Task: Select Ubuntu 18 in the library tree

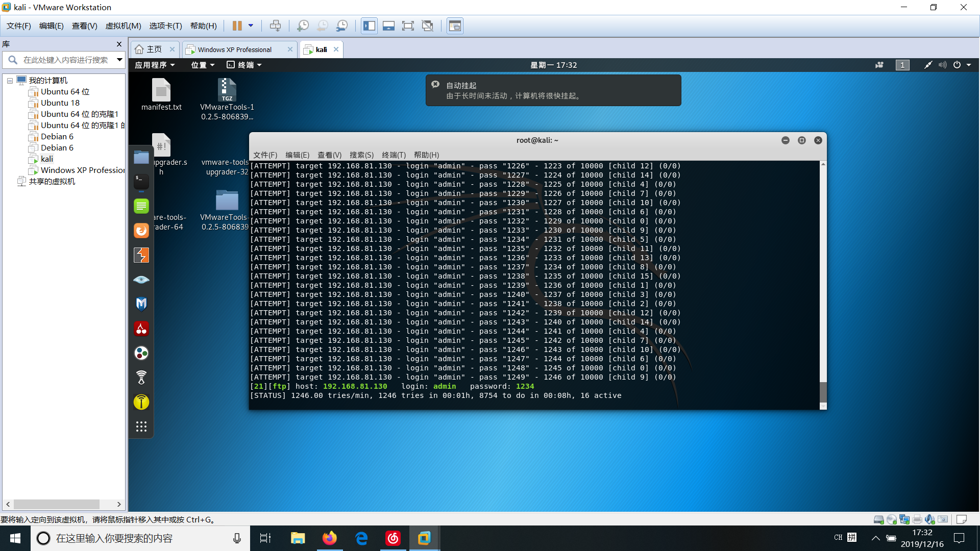Action: [x=60, y=103]
